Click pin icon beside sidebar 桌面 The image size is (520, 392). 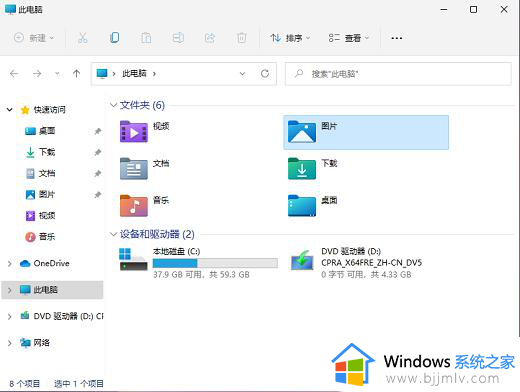pos(98,131)
